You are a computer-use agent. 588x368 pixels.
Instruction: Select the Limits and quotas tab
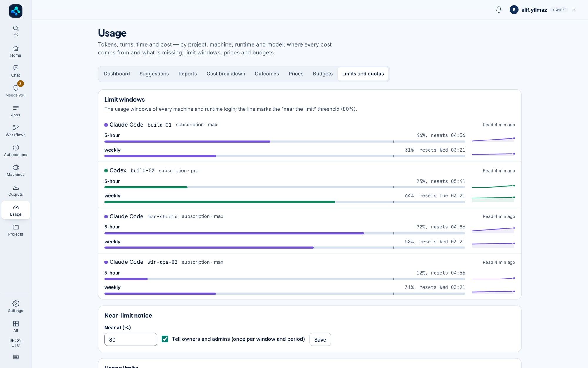point(363,74)
